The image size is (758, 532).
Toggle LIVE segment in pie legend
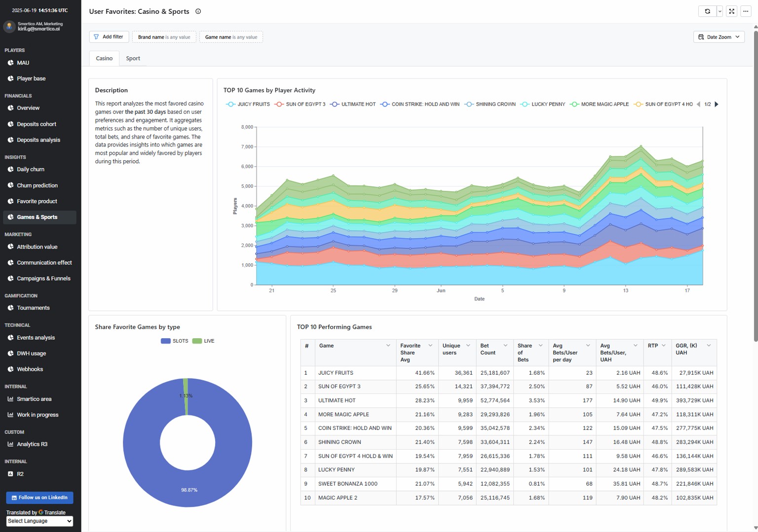click(x=203, y=341)
